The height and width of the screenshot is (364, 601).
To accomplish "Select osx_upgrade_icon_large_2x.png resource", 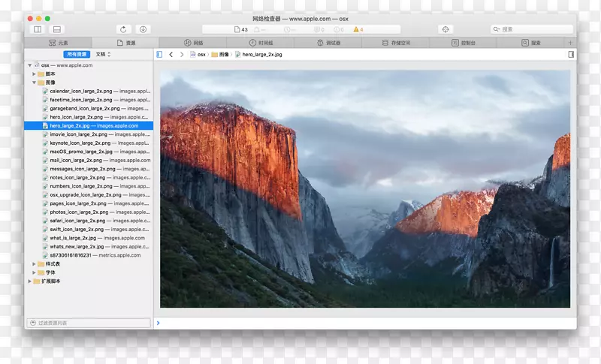I will (89, 195).
